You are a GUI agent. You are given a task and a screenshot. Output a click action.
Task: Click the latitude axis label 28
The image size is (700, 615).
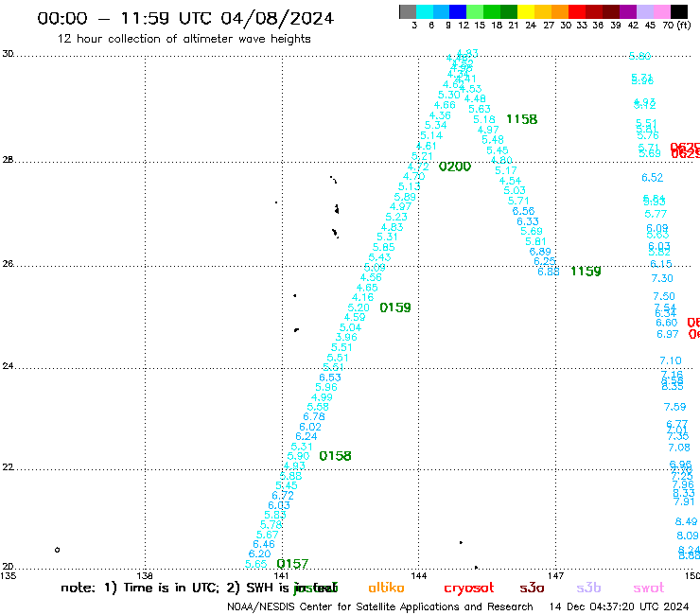tap(8, 160)
